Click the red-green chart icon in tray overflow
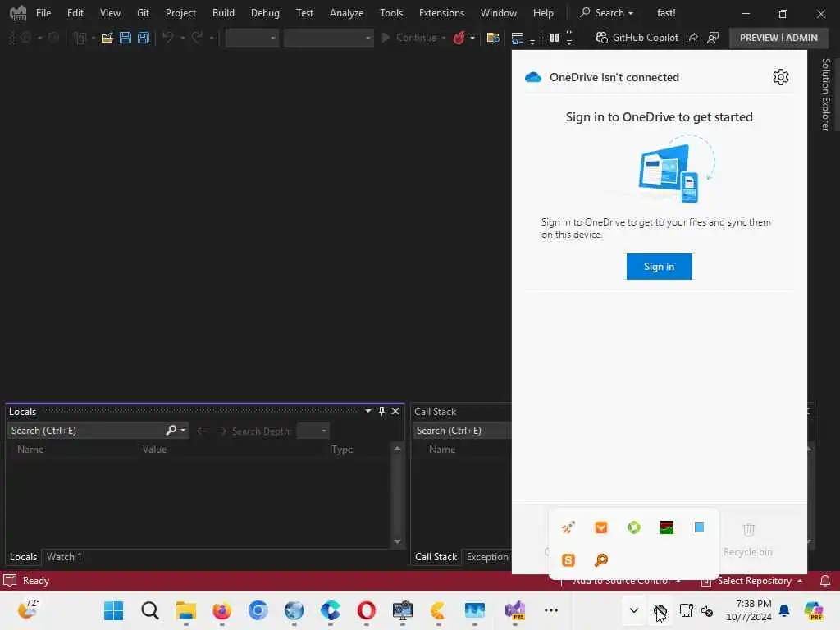Screen dimensions: 840x630 point(666,527)
